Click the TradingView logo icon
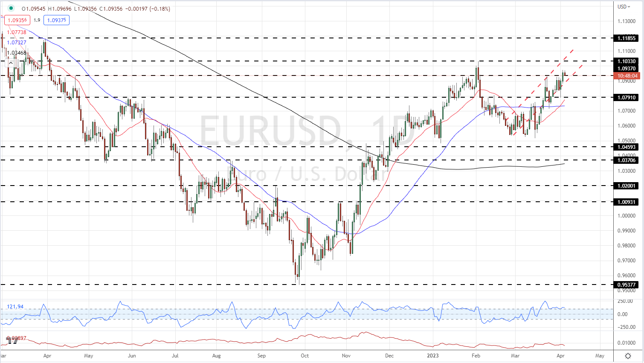Screen dimensions: 644x363 [12, 341]
